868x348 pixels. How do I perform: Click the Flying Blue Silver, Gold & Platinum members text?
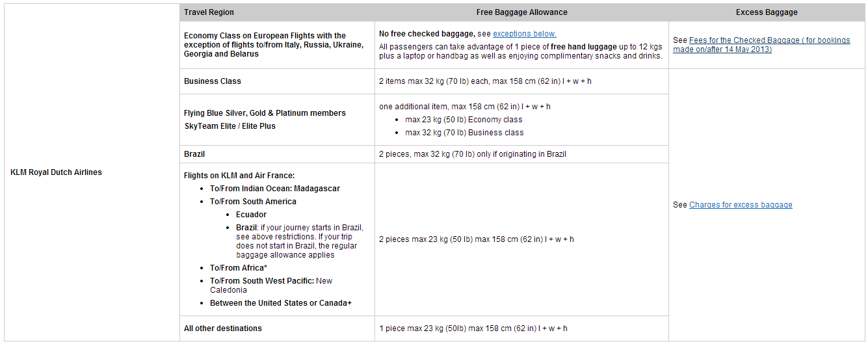pyautogui.click(x=265, y=113)
